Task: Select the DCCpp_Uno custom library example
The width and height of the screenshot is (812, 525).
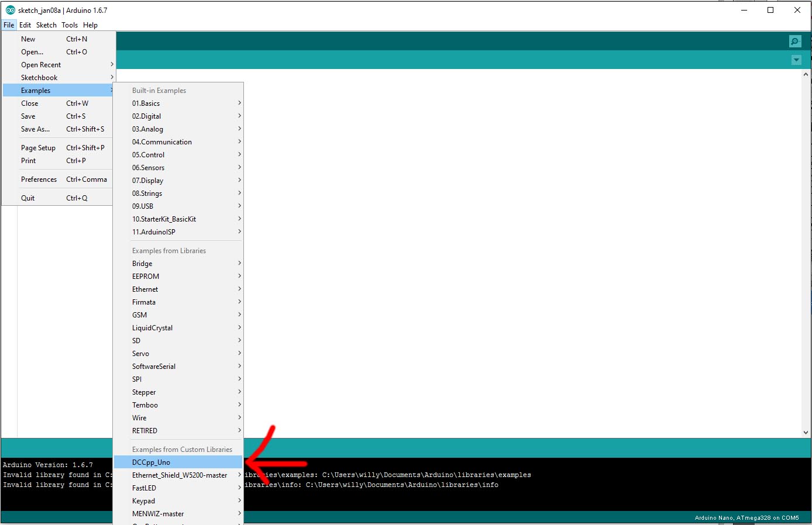Action: click(x=178, y=462)
